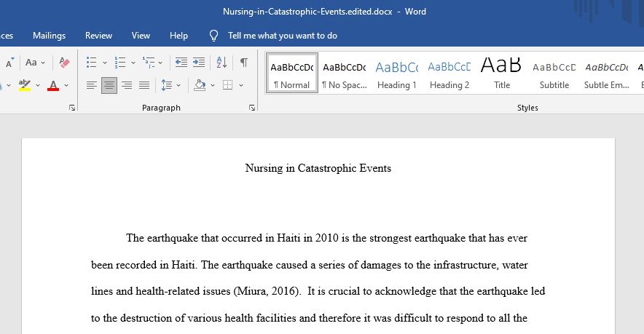This screenshot has height=334, width=644.
Task: Click the Numbering list icon
Action: tap(120, 63)
